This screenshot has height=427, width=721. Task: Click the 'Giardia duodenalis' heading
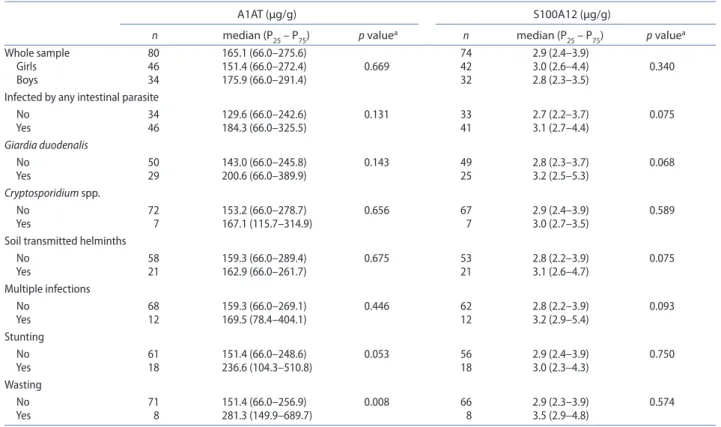click(46, 145)
